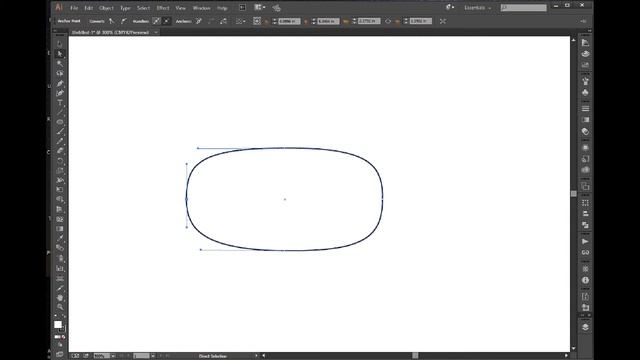Select the Column Graph tool
Viewport: 640px width, 360px height.
click(60, 268)
